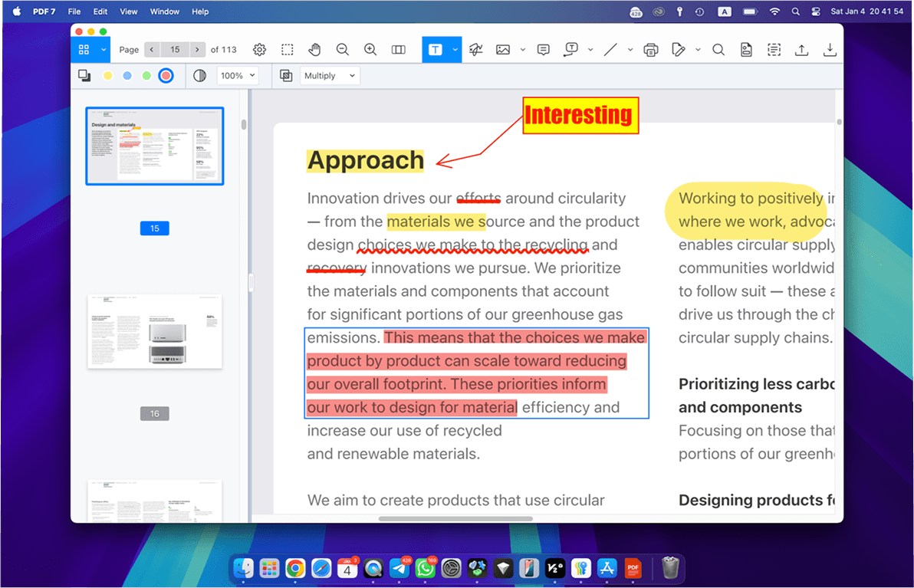Click the zoom in magnifier
Image resolution: width=914 pixels, height=588 pixels.
coord(370,50)
